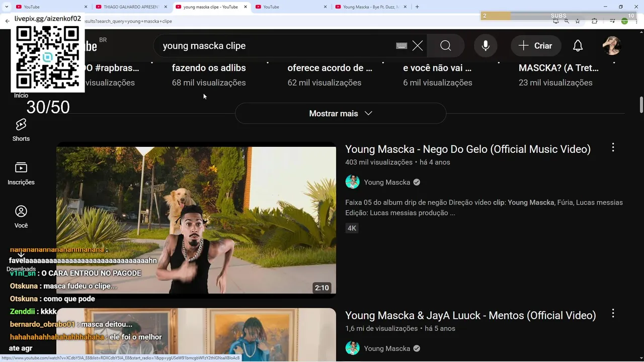The height and width of the screenshot is (362, 644).
Task: Switch to the fourth tab labeled YouTube
Action: point(292,7)
